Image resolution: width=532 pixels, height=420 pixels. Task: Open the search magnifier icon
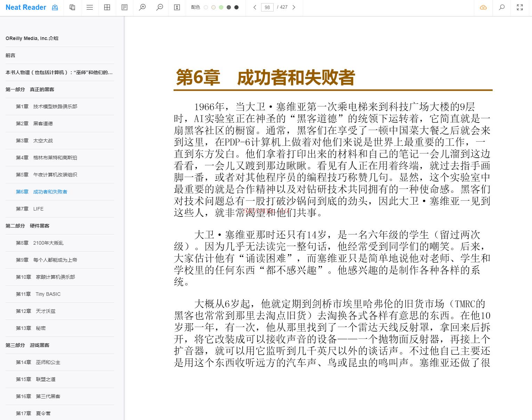coord(502,7)
